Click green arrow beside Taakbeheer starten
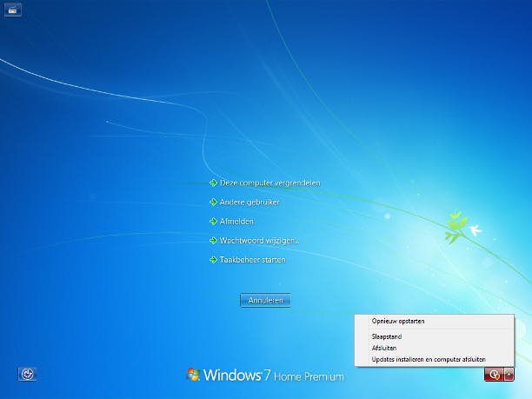Image resolution: width=532 pixels, height=399 pixels. pos(213,260)
